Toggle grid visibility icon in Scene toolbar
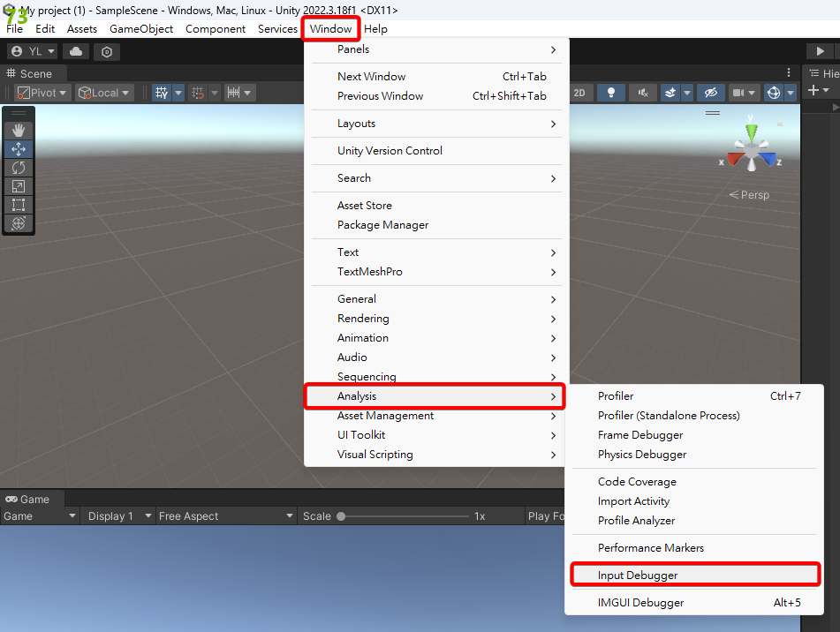 click(x=162, y=93)
